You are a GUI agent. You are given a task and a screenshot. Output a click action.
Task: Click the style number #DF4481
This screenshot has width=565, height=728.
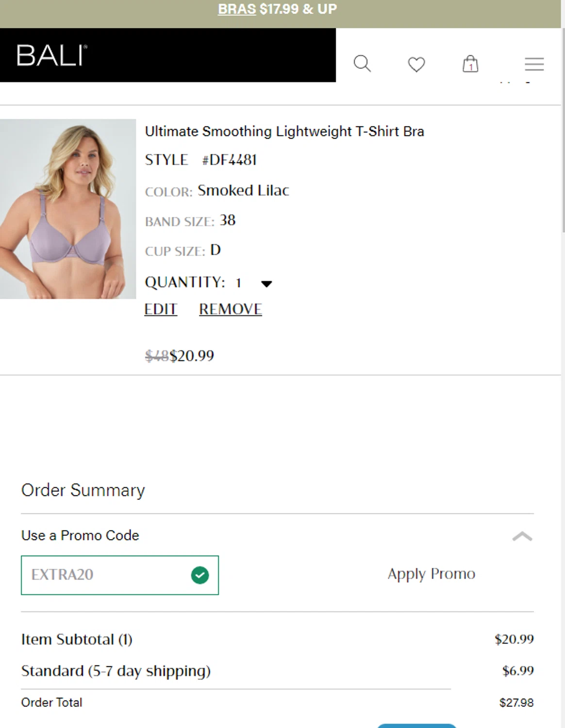pyautogui.click(x=229, y=160)
